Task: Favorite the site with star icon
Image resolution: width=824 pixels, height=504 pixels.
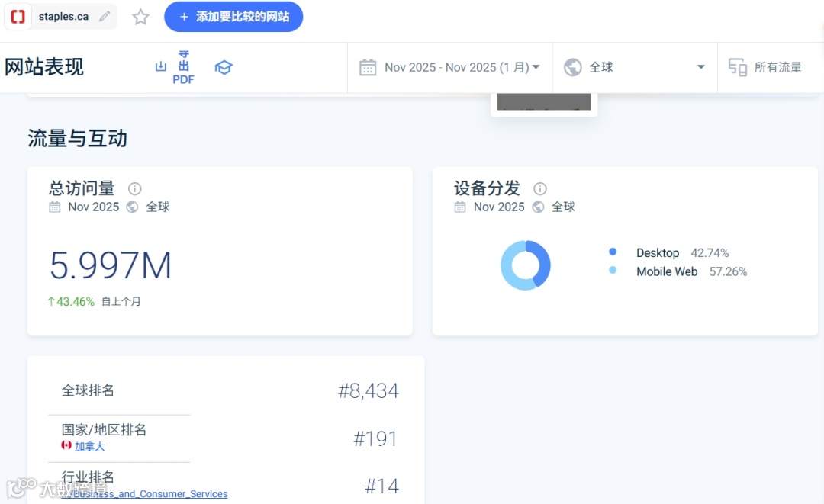Action: click(140, 17)
